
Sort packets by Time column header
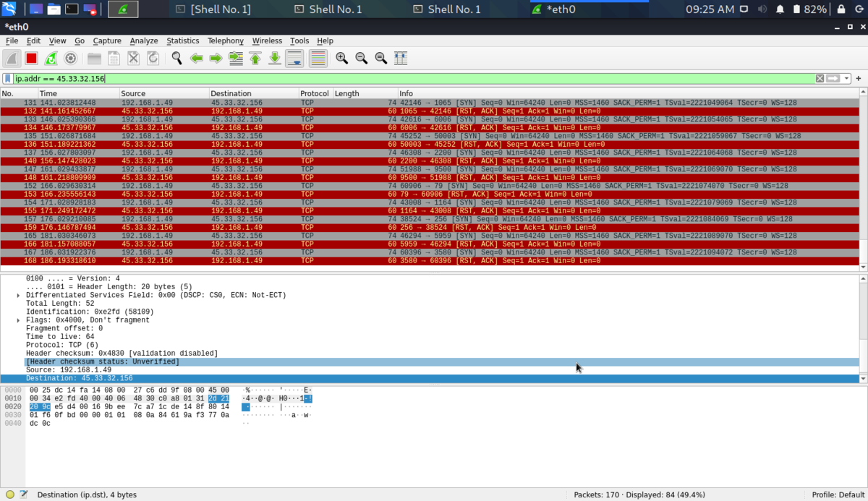click(78, 94)
